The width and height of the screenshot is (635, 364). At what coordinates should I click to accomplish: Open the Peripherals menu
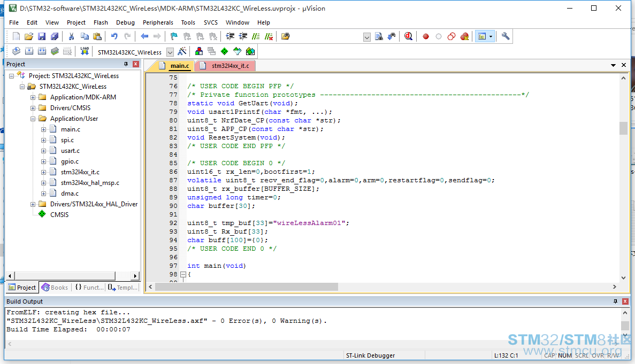(x=158, y=22)
